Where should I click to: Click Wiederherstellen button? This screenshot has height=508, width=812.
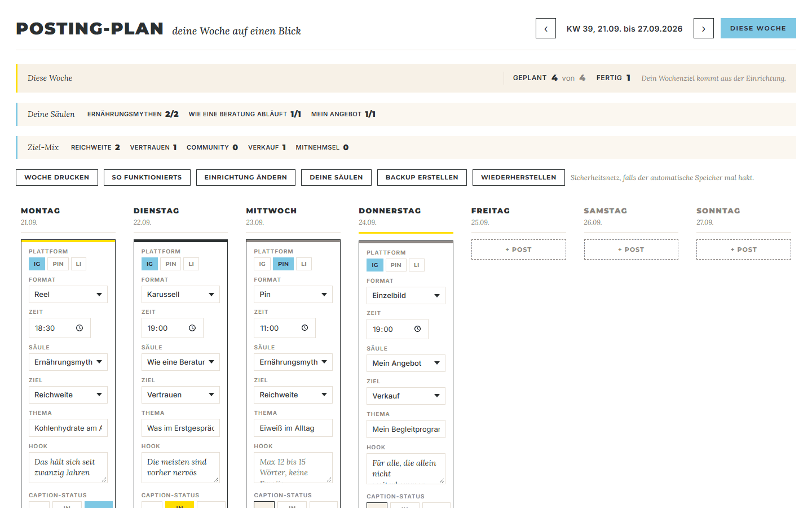(x=519, y=177)
